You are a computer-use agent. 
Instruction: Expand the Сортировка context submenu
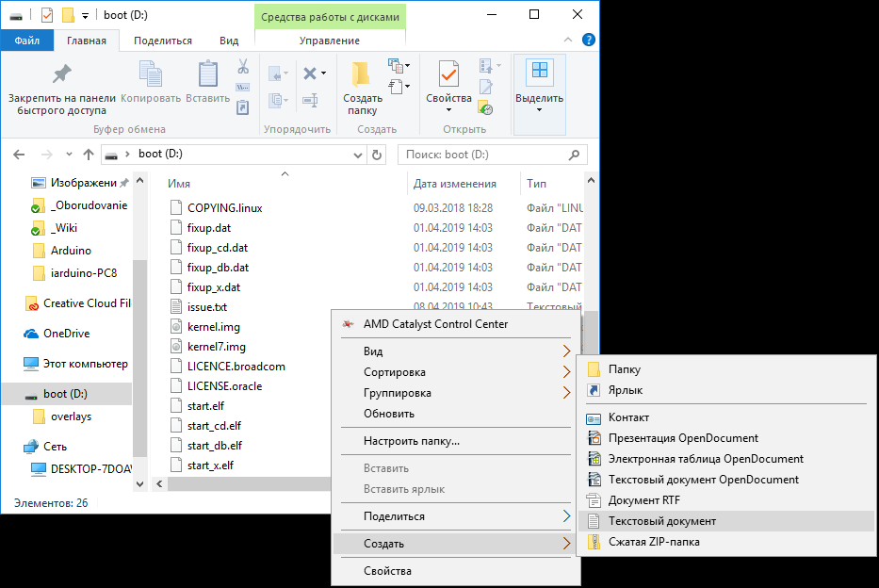[456, 372]
